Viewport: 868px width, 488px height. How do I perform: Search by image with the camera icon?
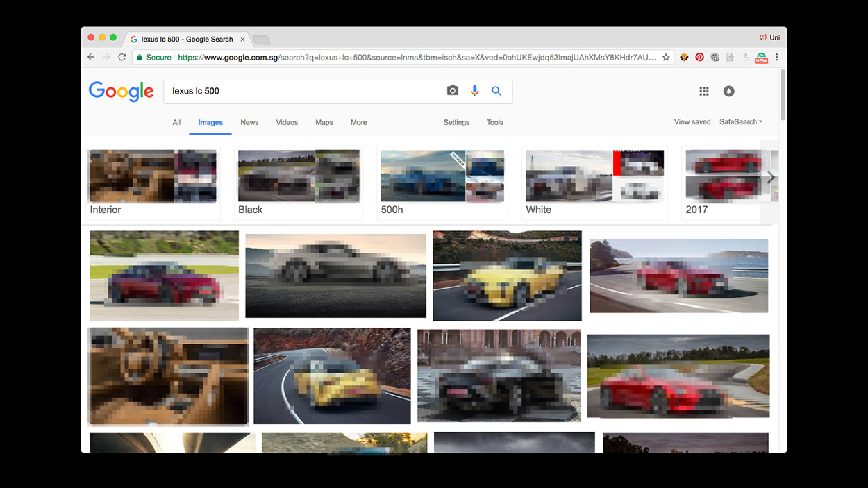453,91
